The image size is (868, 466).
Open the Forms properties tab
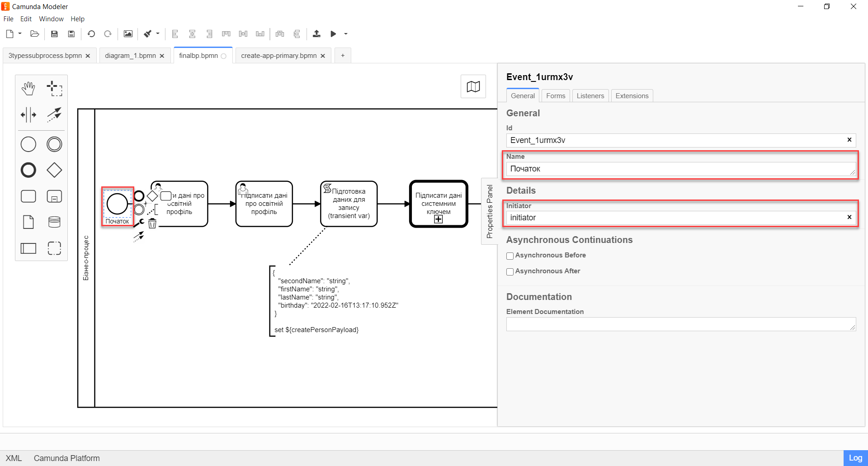556,96
